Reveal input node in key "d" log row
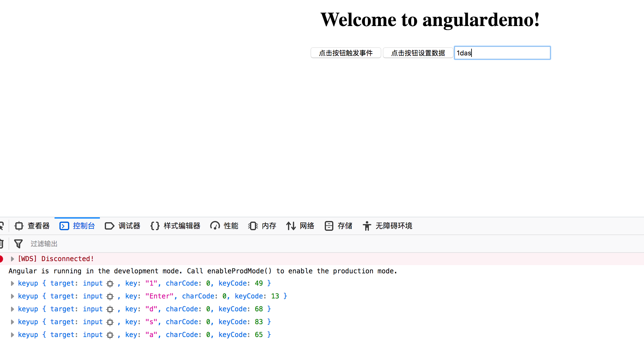This screenshot has height=341, width=644. click(x=110, y=309)
